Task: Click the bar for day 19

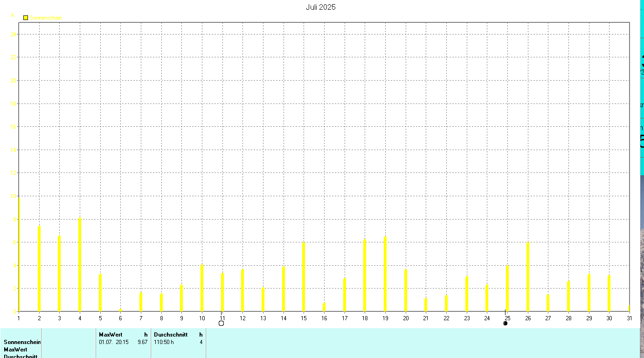Action: pos(385,274)
